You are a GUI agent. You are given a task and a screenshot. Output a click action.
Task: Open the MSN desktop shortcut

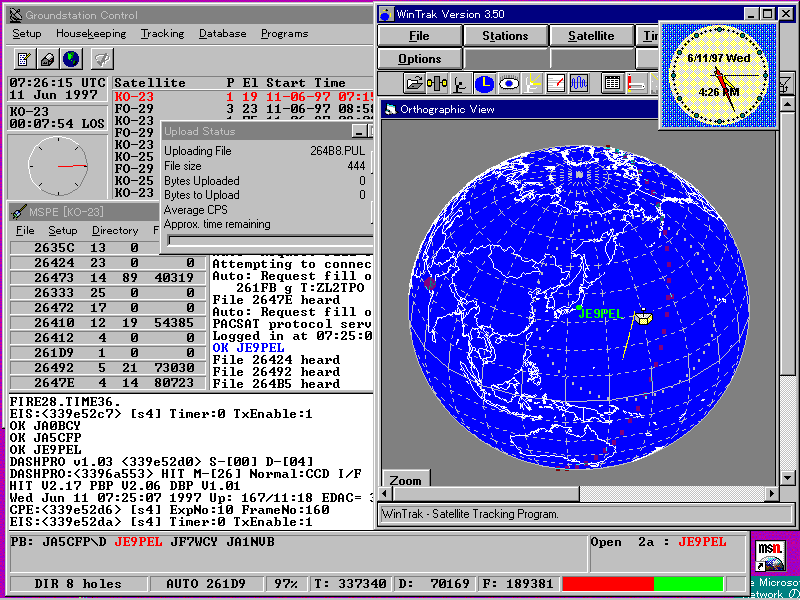768,555
